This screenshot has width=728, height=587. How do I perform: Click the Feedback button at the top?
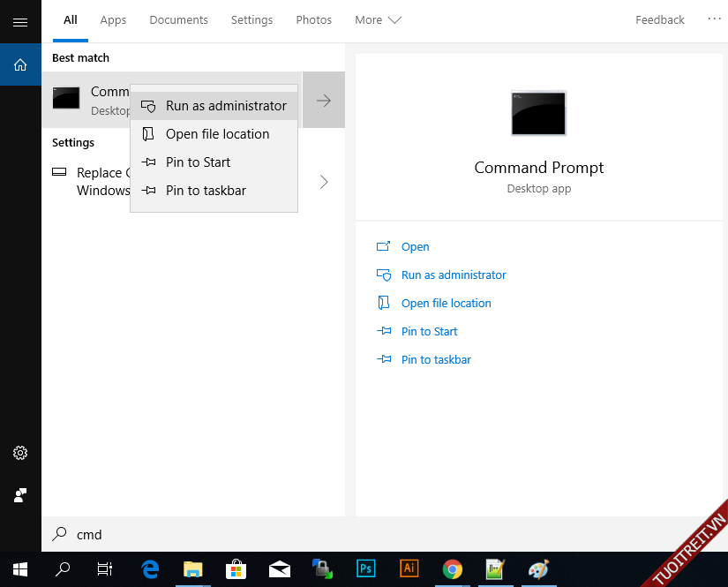[659, 19]
